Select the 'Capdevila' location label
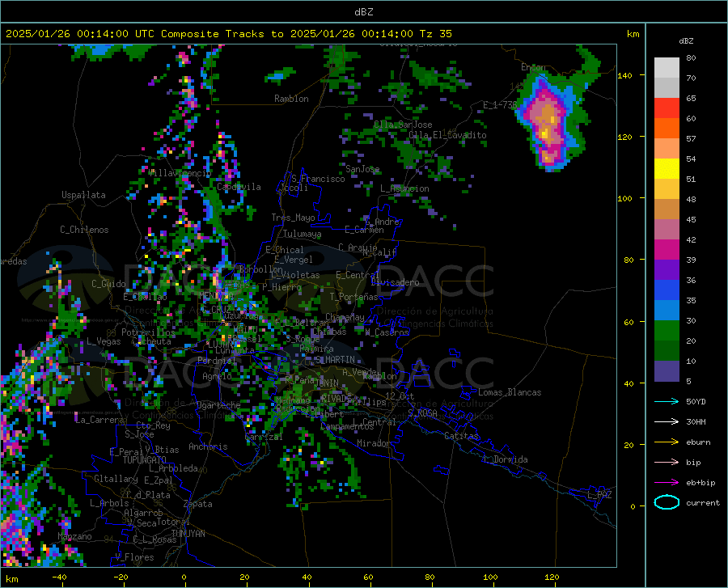The image size is (728, 588). [x=239, y=187]
